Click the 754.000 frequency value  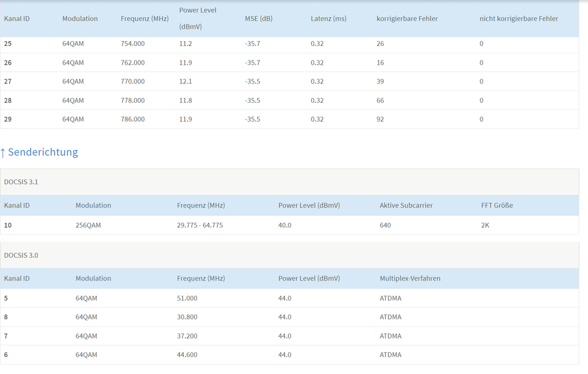pos(132,44)
